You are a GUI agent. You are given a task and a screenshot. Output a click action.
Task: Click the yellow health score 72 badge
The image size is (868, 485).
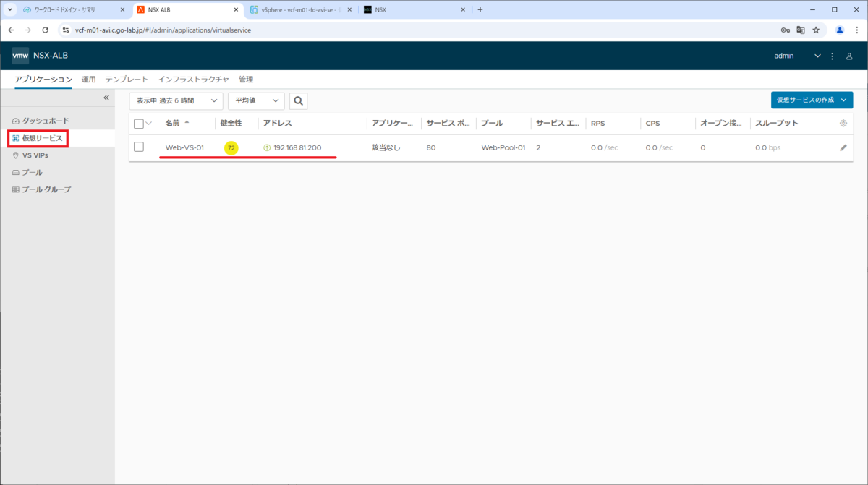pos(231,147)
